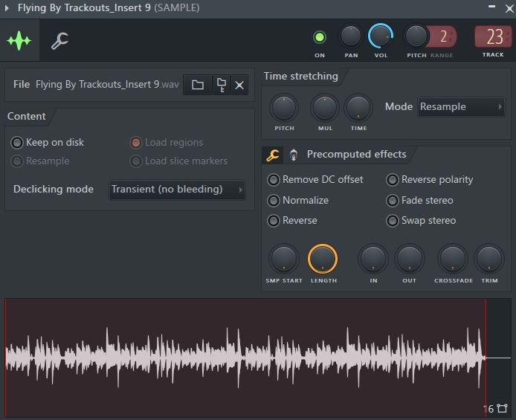Open the wrench miscellaneous settings tab

(59, 41)
